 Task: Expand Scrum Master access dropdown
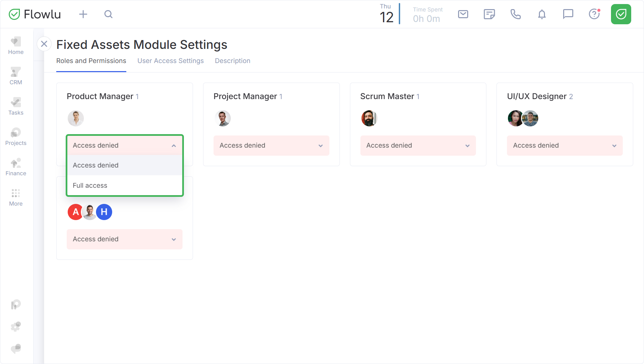[x=418, y=146]
